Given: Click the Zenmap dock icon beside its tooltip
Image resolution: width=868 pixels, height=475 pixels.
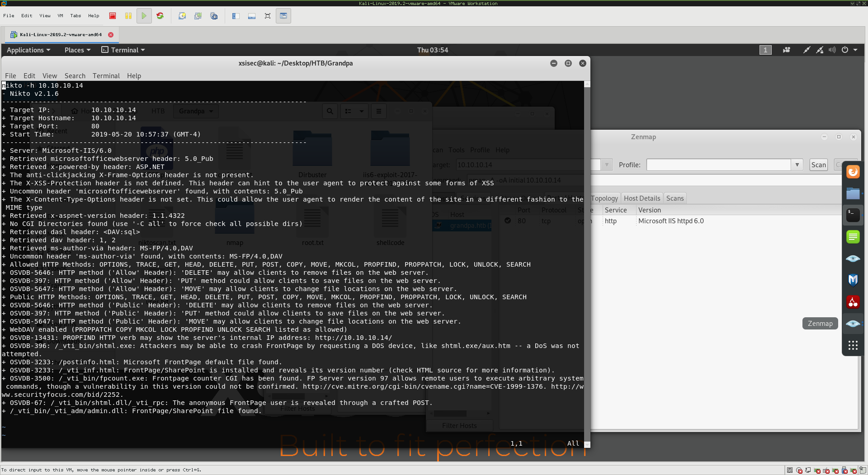Looking at the screenshot, I should pos(853,324).
